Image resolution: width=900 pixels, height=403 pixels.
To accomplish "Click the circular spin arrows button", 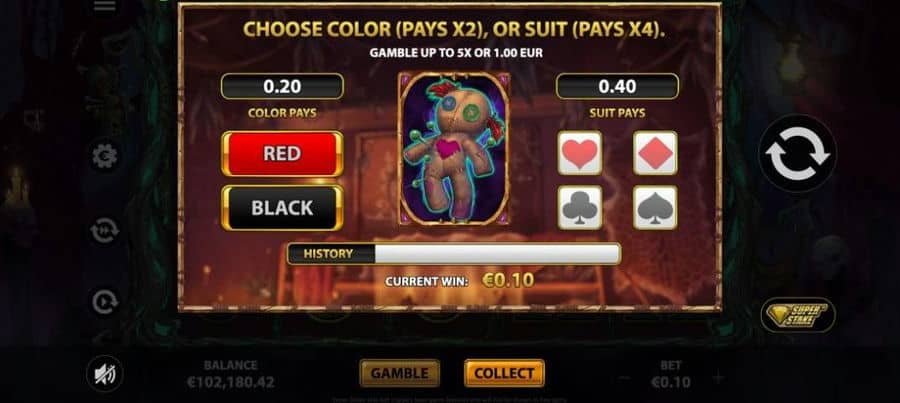I will coord(797,153).
